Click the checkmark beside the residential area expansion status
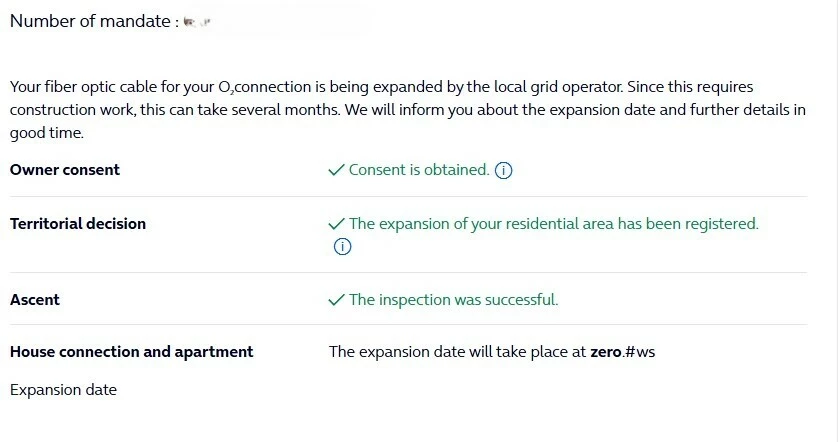This screenshot has height=442, width=840. click(336, 224)
